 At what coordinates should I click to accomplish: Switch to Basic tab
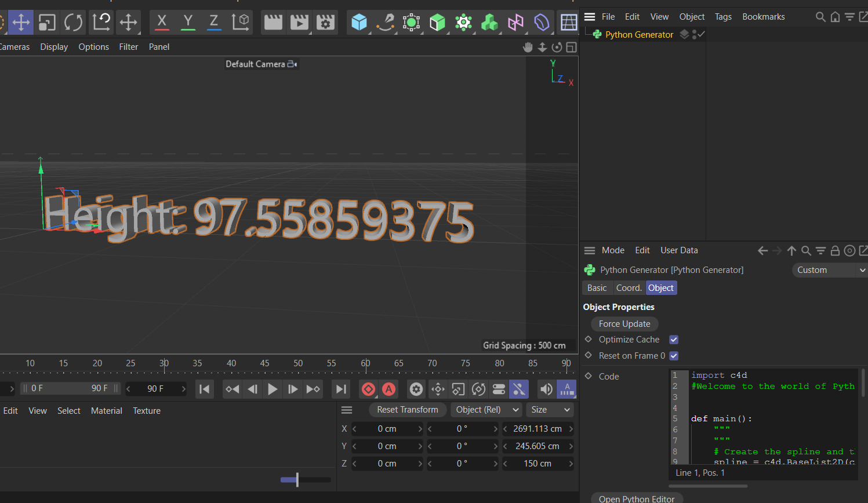point(597,288)
